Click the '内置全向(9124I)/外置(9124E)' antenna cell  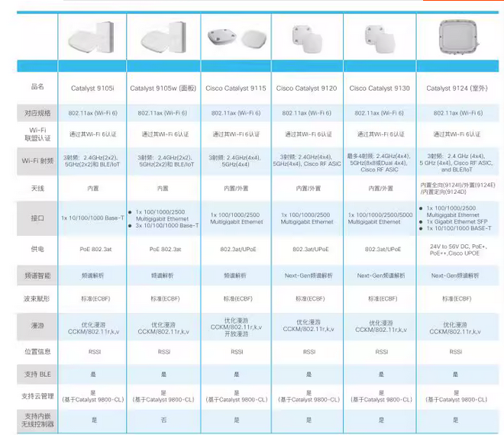(457, 188)
